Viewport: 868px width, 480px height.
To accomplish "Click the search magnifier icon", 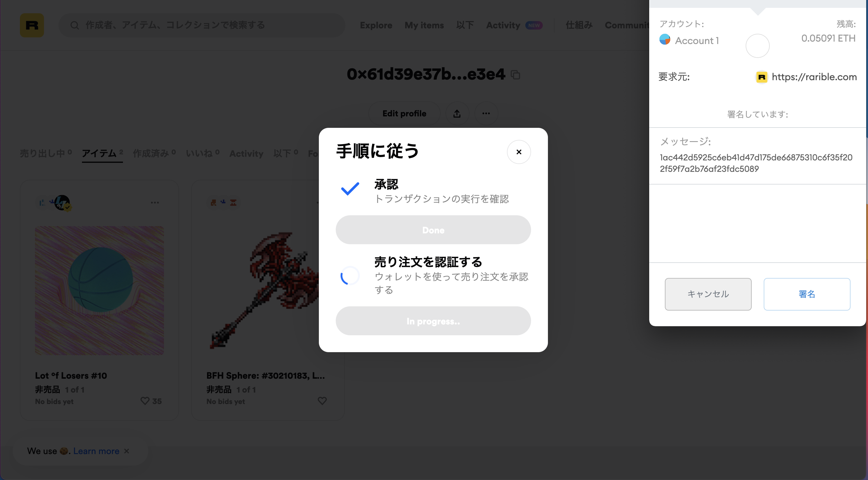I will [x=74, y=25].
